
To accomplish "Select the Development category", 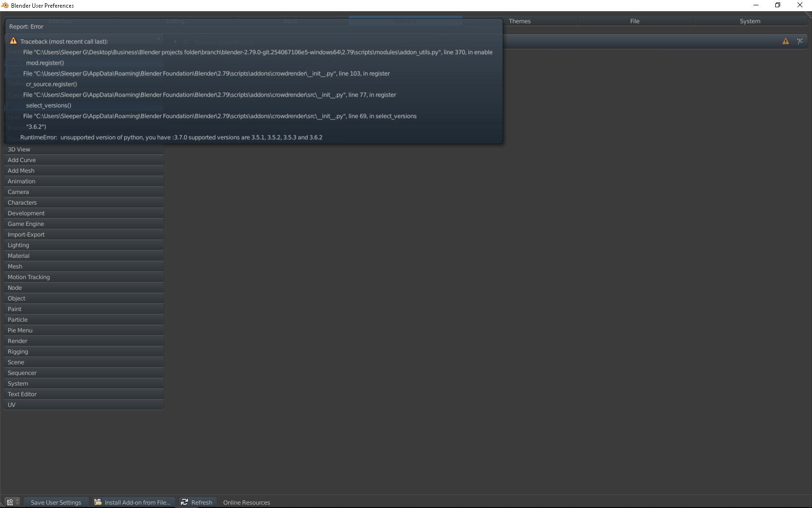I will click(x=84, y=213).
